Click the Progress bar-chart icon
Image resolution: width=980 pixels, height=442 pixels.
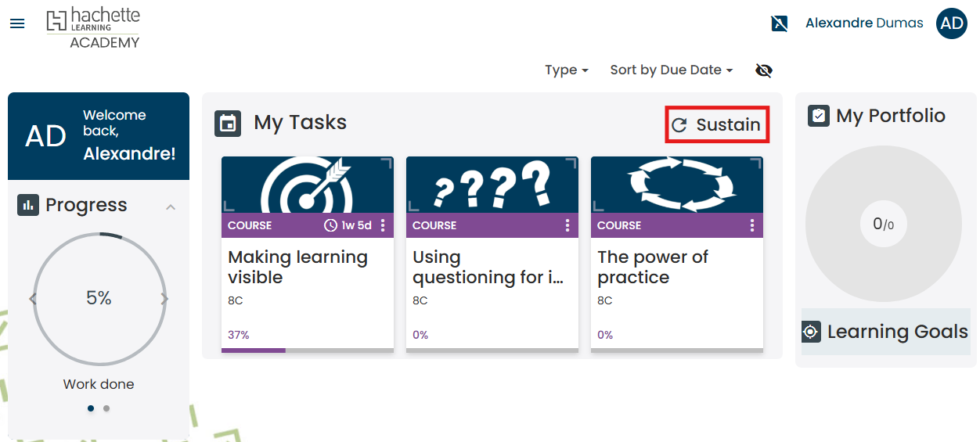(28, 205)
